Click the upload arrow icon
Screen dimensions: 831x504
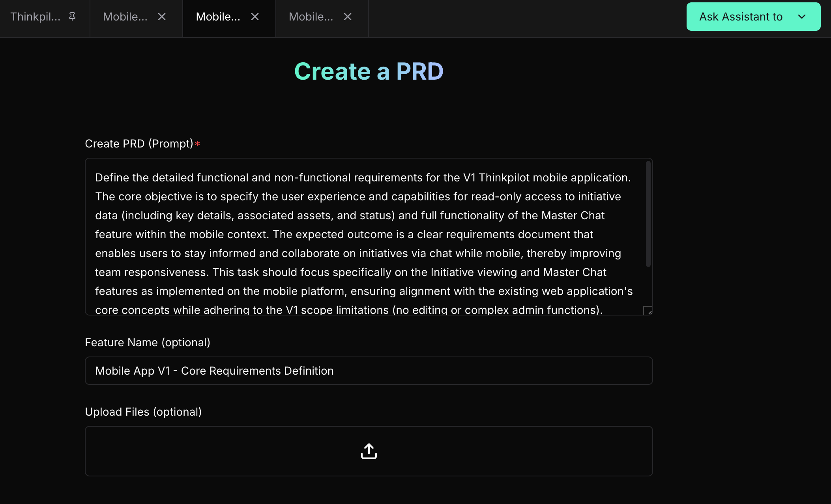pos(369,451)
